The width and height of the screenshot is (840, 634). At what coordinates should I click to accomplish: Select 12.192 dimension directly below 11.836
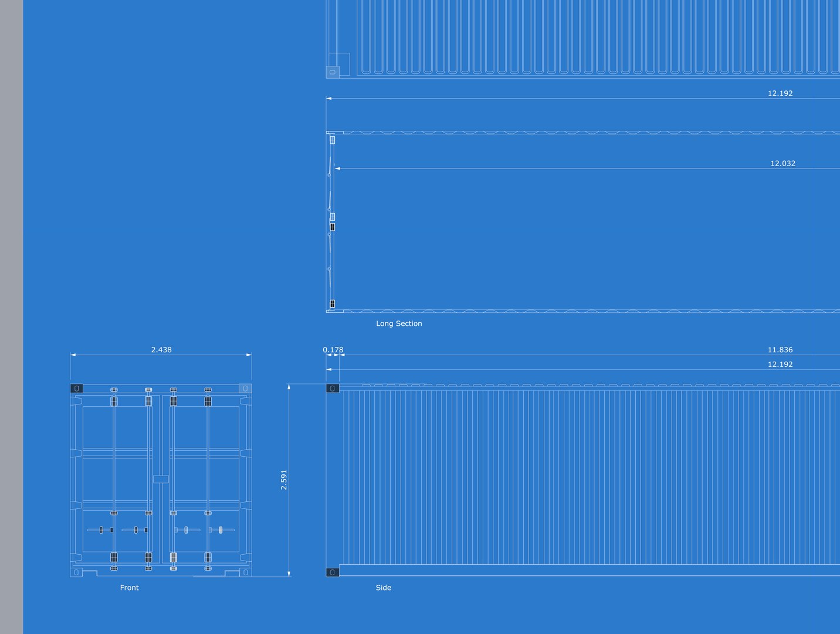(780, 365)
